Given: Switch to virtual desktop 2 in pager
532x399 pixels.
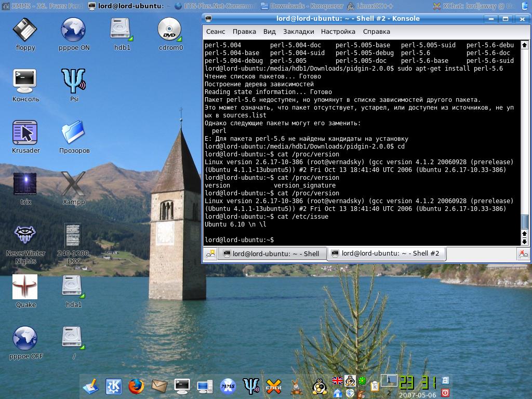Looking at the screenshot, I should pos(389,393).
